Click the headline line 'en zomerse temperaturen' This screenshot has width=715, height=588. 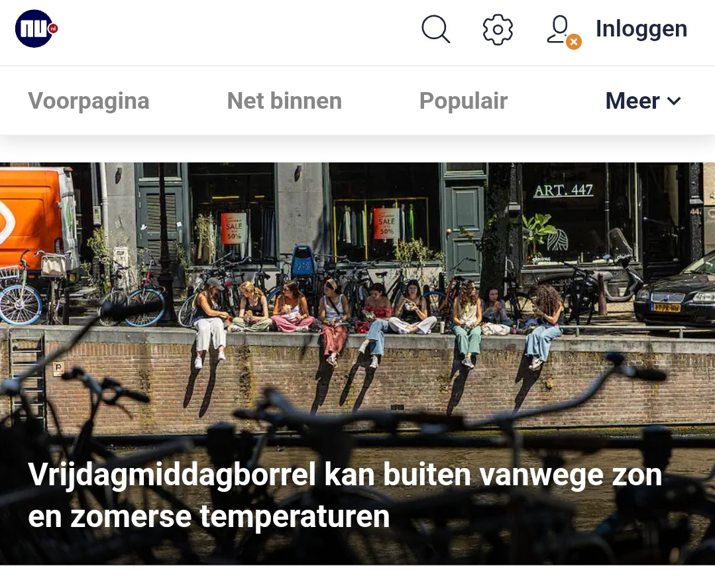coord(209,516)
